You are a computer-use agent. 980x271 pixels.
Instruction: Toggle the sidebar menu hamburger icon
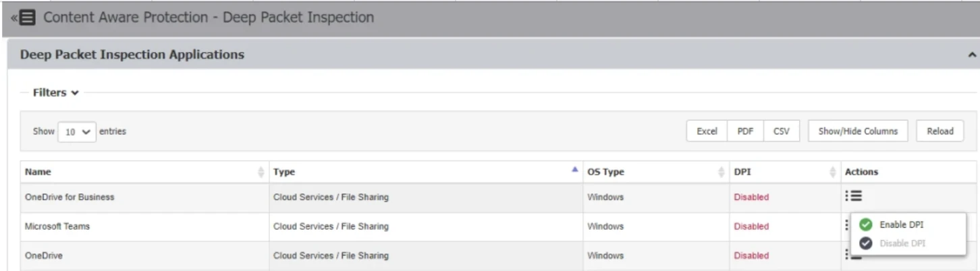(x=28, y=18)
